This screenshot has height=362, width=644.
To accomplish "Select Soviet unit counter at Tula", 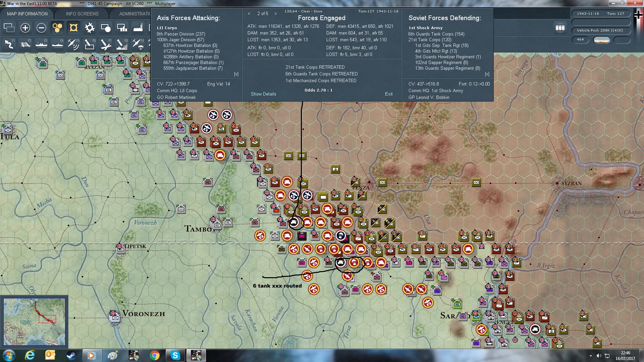I will coord(7,129).
